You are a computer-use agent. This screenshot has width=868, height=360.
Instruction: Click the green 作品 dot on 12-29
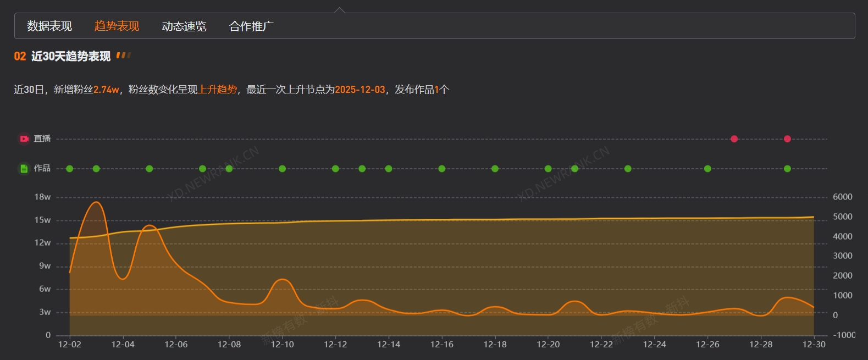[x=787, y=169]
